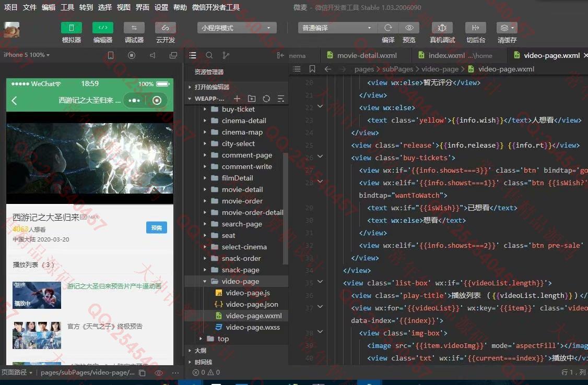Click the new folder icon
Viewport: 588px width, 385px height.
pyautogui.click(x=252, y=99)
